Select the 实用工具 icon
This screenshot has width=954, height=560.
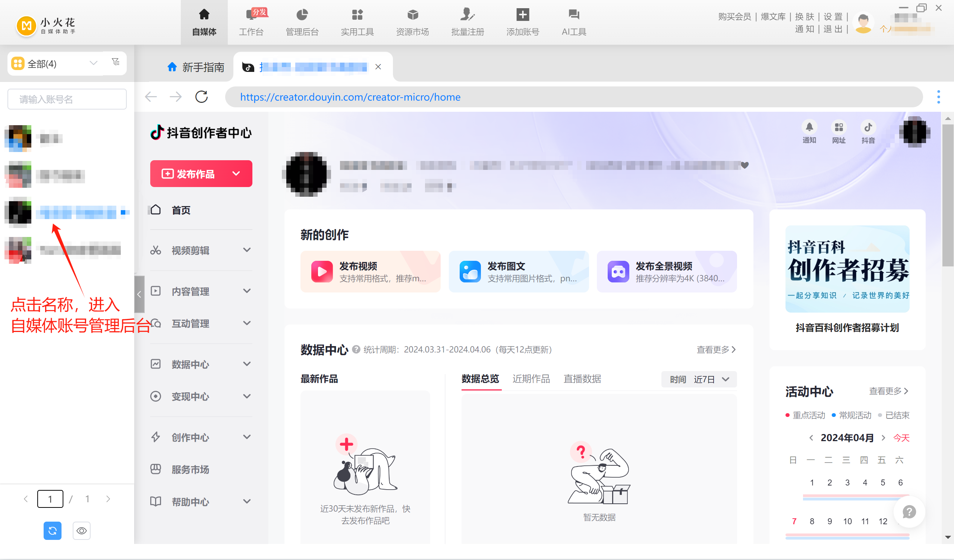[356, 21]
